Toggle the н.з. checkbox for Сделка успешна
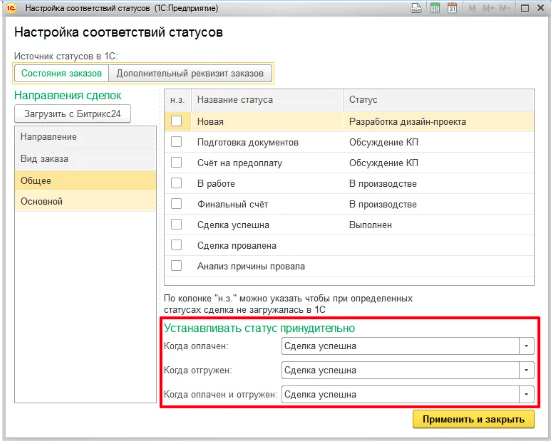552x444 pixels. 176,224
